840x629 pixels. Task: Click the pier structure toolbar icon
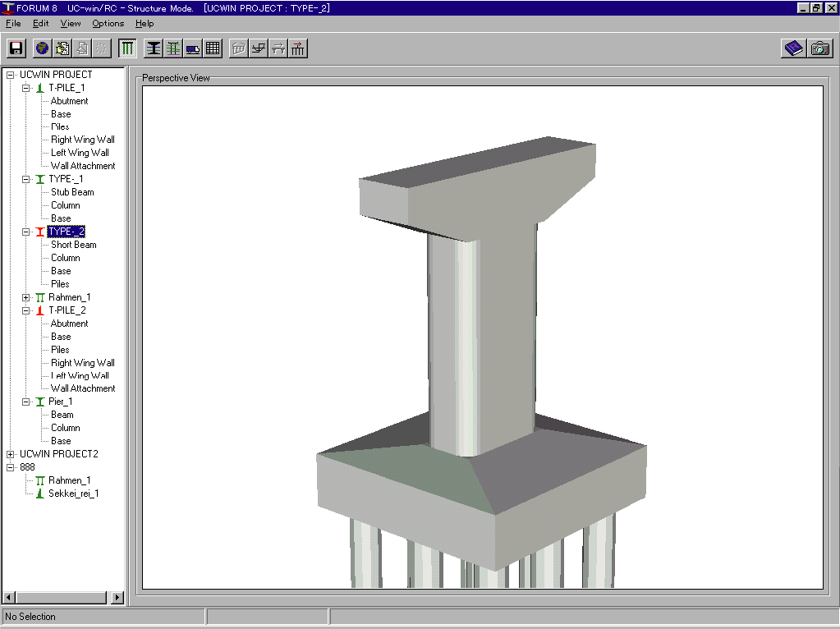click(x=154, y=48)
